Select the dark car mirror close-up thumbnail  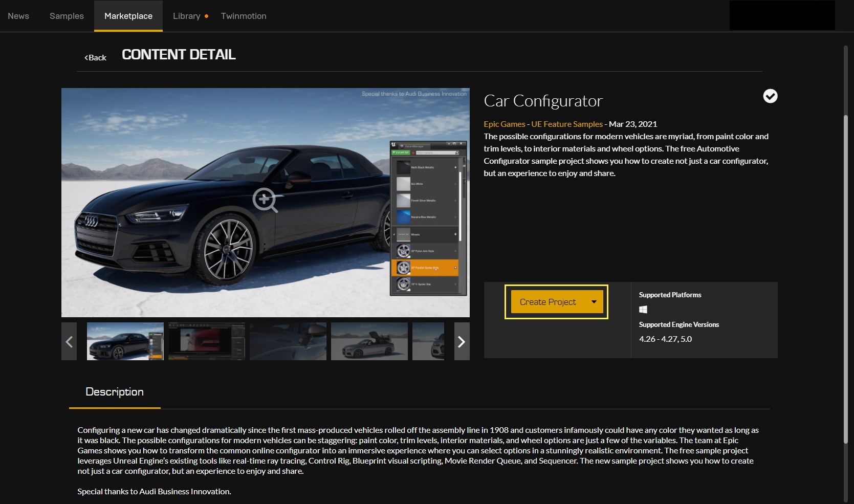tap(288, 341)
